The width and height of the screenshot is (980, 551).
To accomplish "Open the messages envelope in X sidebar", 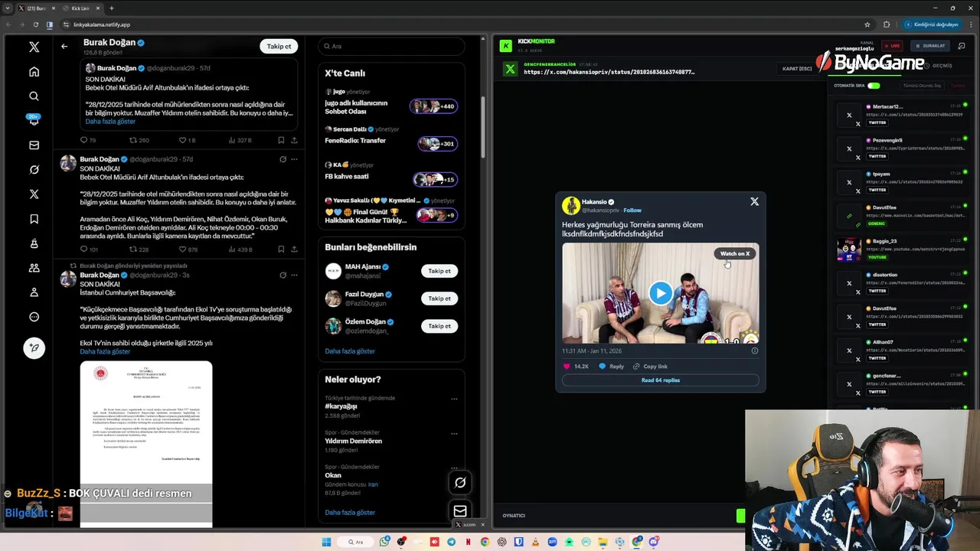I will point(34,145).
